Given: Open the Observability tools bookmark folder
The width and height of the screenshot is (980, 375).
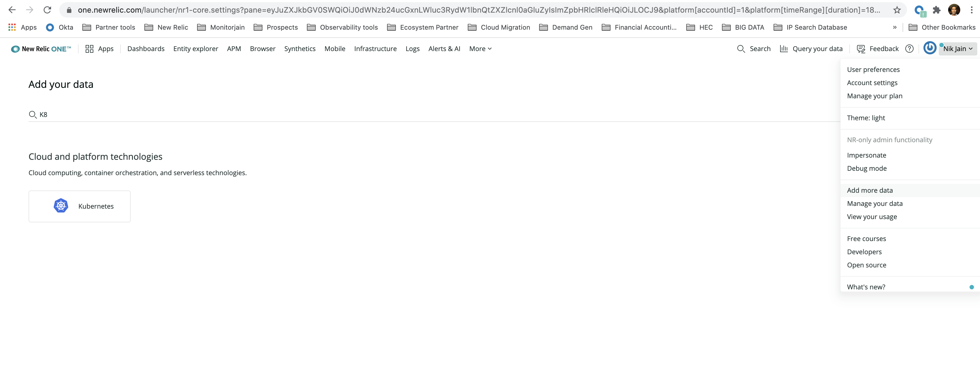Looking at the screenshot, I should [342, 27].
